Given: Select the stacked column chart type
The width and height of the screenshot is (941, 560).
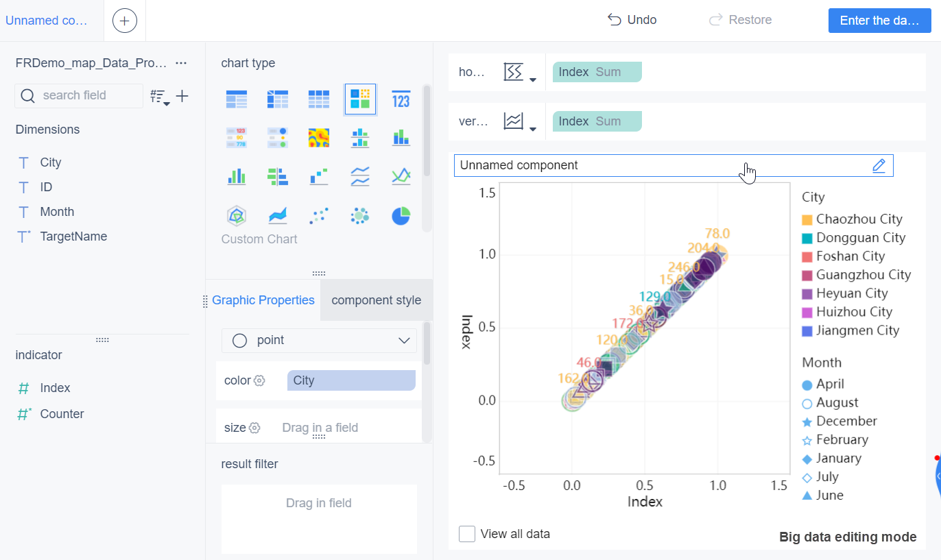Looking at the screenshot, I should [401, 138].
